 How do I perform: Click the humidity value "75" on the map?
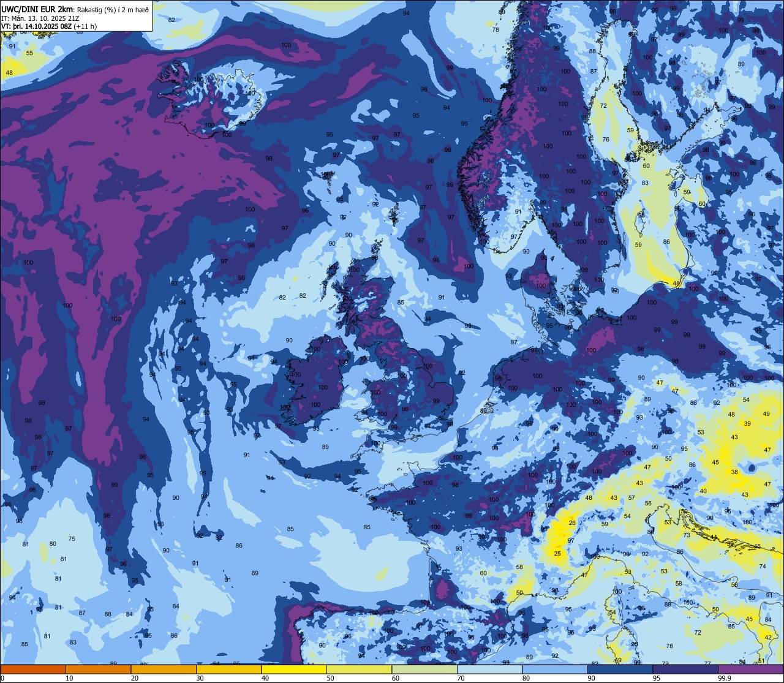tap(72, 538)
